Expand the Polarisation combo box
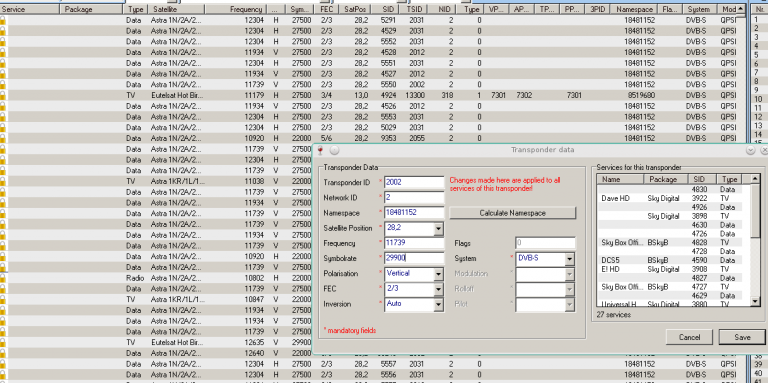 tap(438, 274)
